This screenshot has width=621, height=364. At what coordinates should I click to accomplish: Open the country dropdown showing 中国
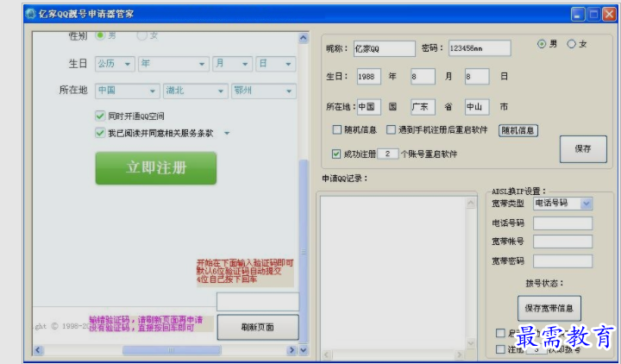click(x=127, y=91)
